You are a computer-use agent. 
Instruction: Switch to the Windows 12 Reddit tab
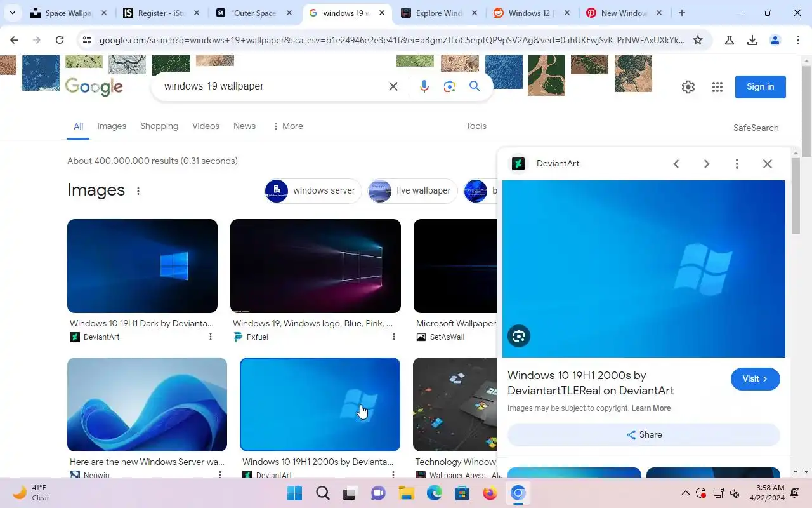(531, 13)
